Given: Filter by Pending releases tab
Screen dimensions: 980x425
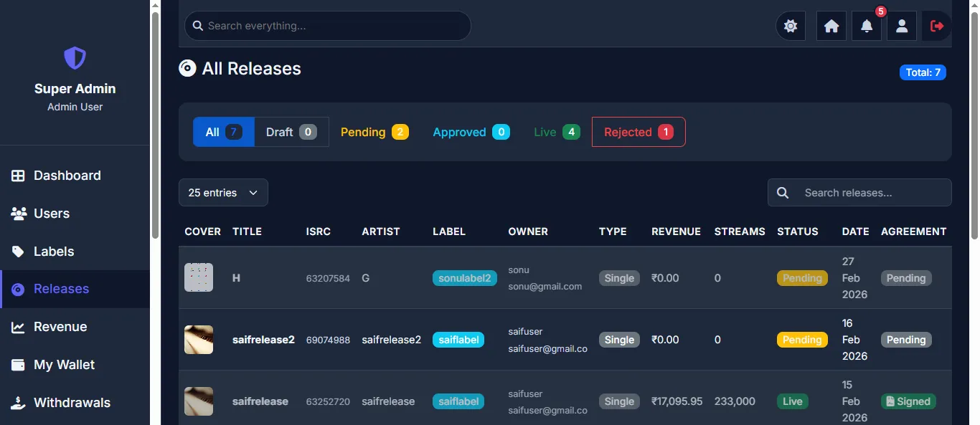Looking at the screenshot, I should pyautogui.click(x=374, y=132).
